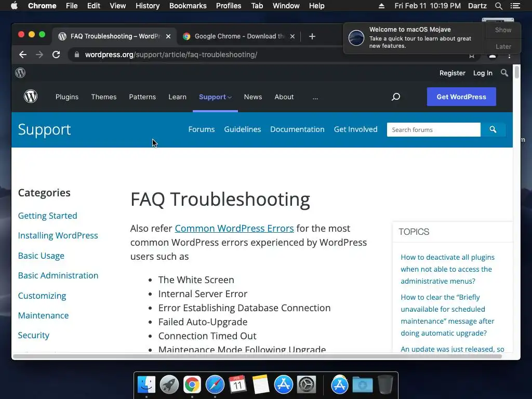Open the Patterns page
The image size is (532, 399).
(142, 97)
